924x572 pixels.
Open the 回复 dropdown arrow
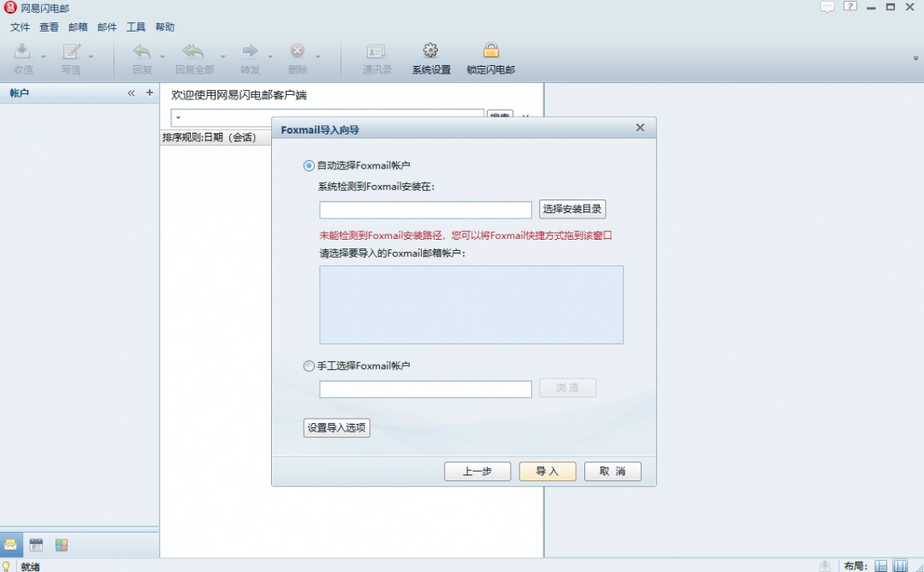(163, 57)
